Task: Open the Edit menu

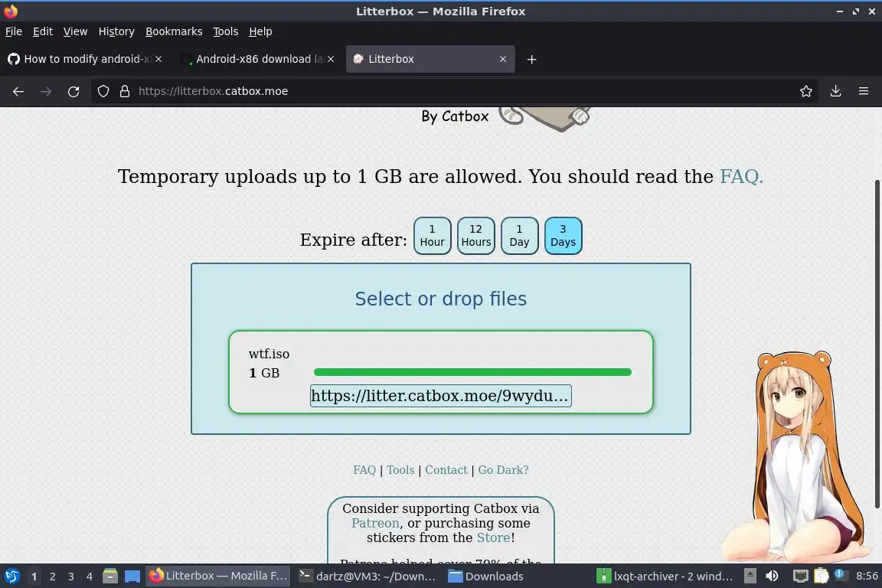Action: tap(43, 31)
